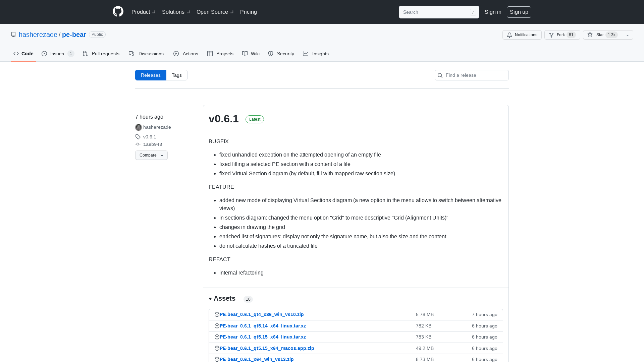The image size is (644, 362).
Task: Open the Product dropdown menu
Action: click(x=143, y=12)
